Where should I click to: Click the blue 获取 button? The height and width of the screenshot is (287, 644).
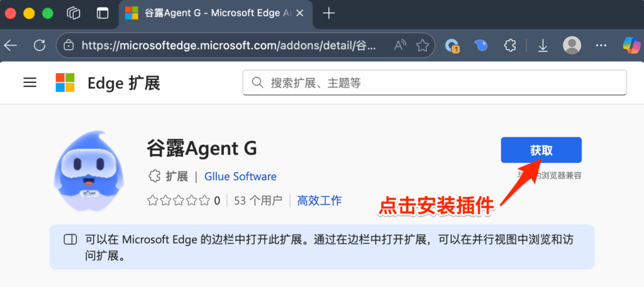[x=541, y=150]
